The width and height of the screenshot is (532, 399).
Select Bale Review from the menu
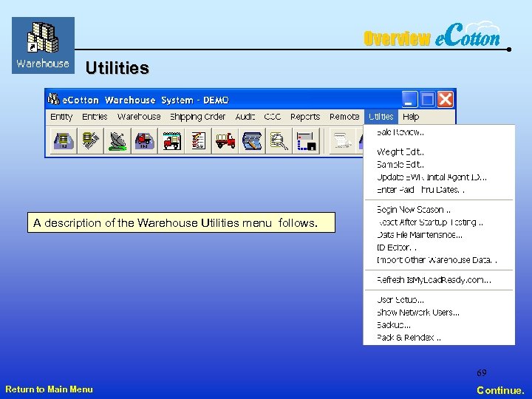click(400, 132)
